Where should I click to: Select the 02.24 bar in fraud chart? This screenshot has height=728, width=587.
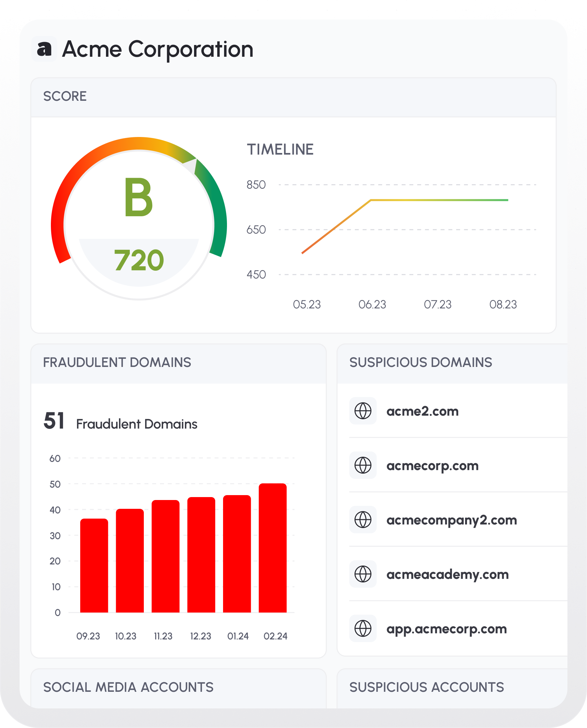pyautogui.click(x=273, y=548)
